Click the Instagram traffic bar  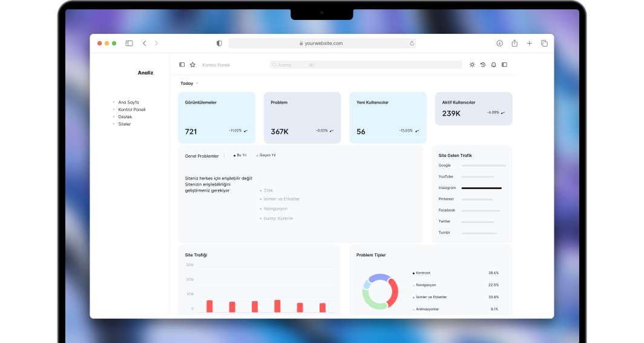pos(482,188)
